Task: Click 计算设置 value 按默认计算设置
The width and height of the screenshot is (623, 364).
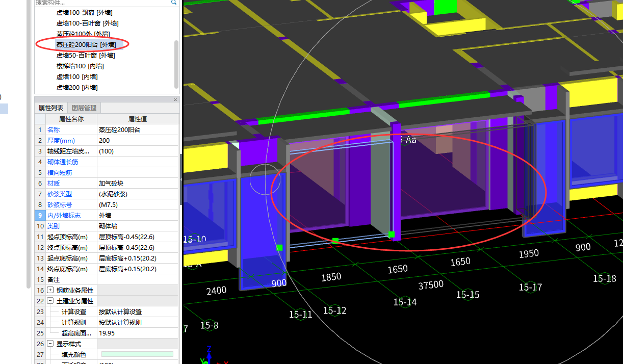Action: click(x=138, y=311)
